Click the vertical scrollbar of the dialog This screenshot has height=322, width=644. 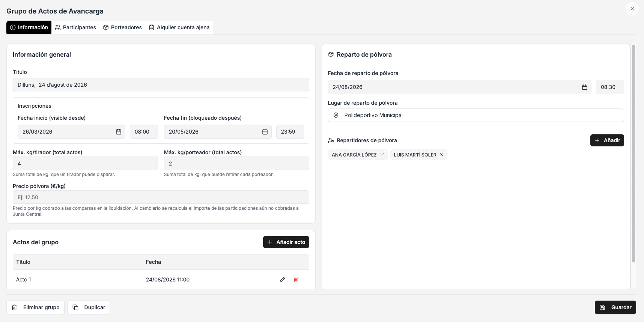click(633, 154)
